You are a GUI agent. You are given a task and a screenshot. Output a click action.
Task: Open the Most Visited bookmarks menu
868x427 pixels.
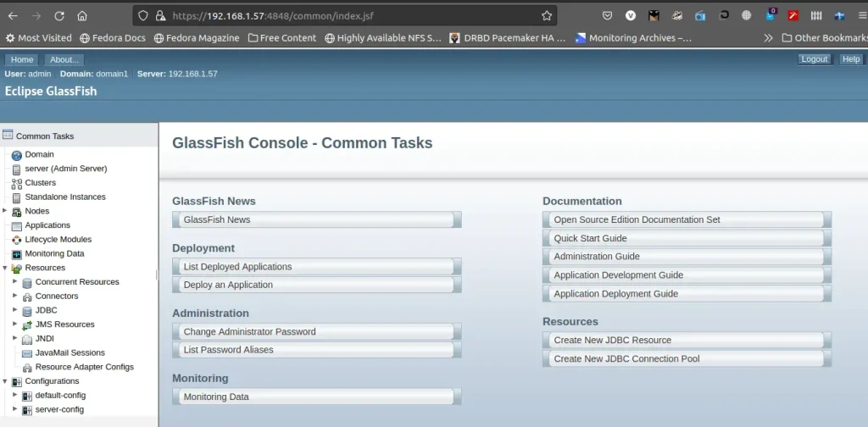click(39, 38)
